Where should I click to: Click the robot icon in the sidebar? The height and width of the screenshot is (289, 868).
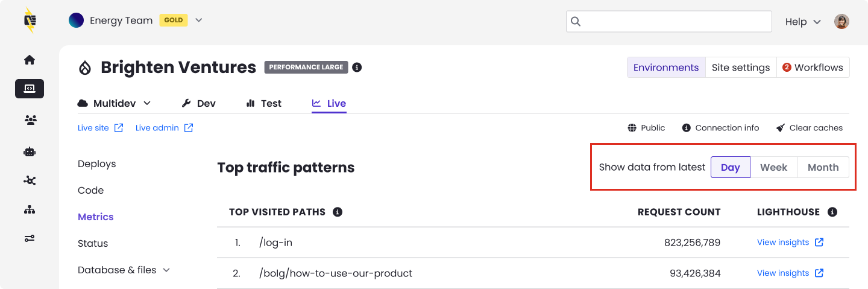coord(30,151)
